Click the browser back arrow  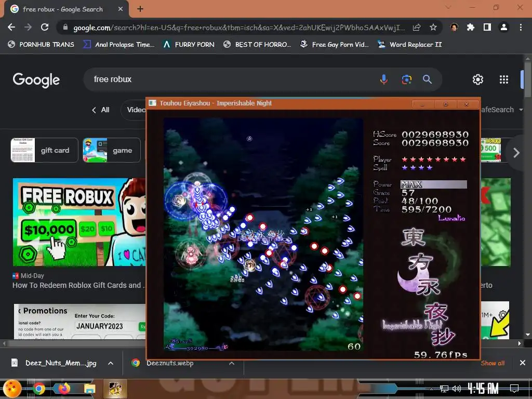pyautogui.click(x=11, y=27)
